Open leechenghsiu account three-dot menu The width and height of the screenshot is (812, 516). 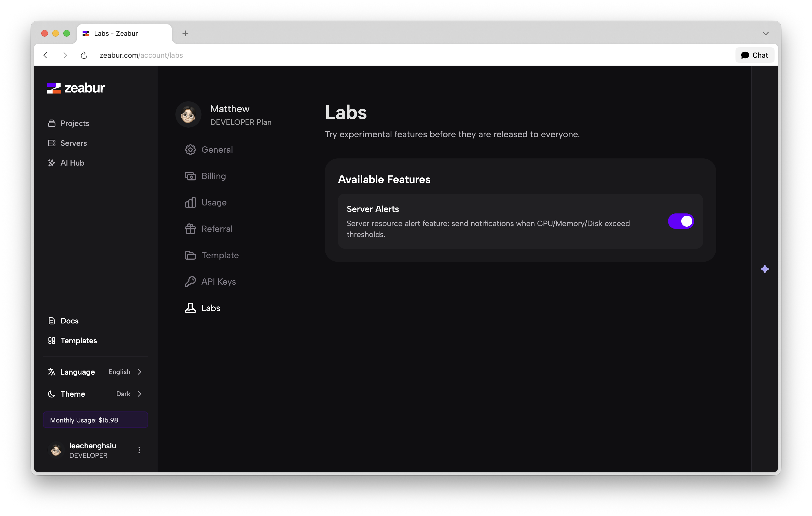tap(139, 450)
